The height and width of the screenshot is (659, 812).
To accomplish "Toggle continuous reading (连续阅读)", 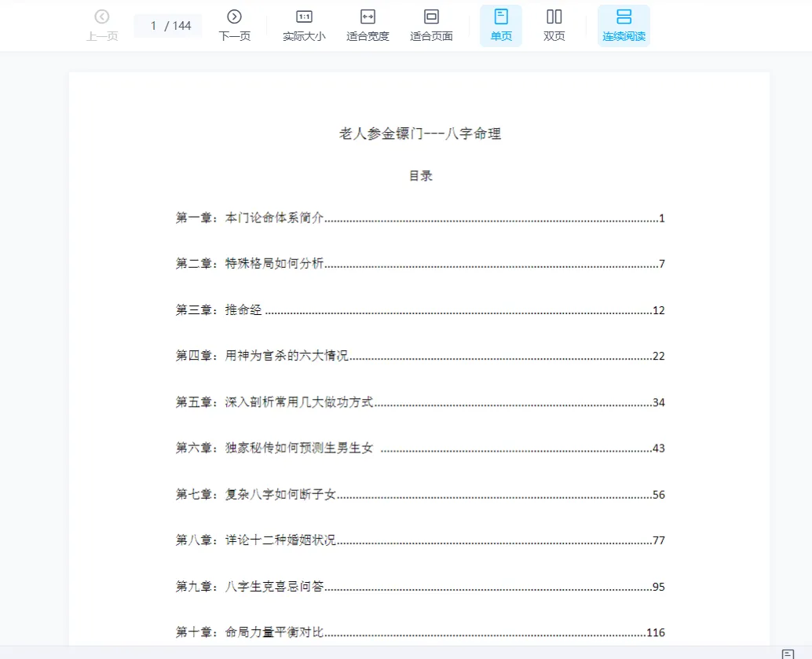I will [624, 25].
